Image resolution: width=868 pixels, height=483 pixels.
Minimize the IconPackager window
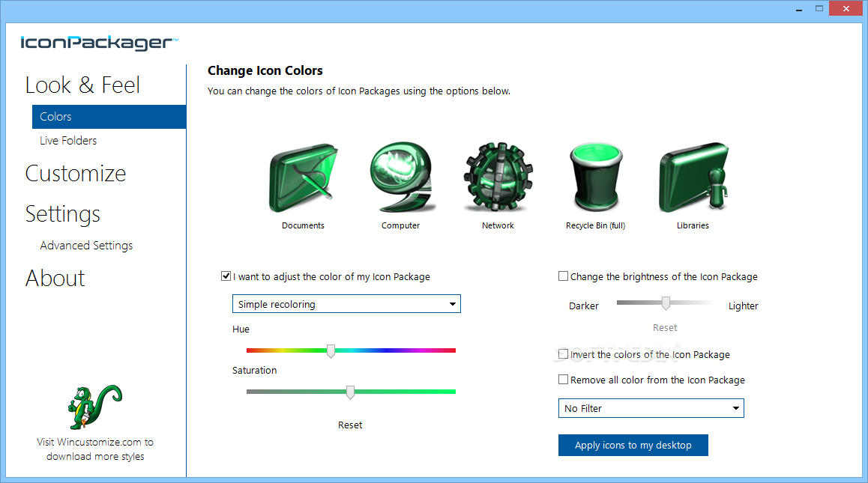click(x=799, y=8)
